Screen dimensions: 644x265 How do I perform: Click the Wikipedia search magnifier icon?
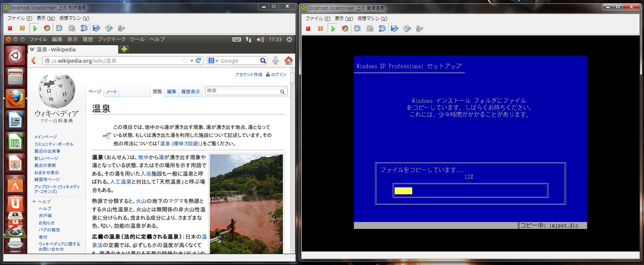tap(282, 91)
